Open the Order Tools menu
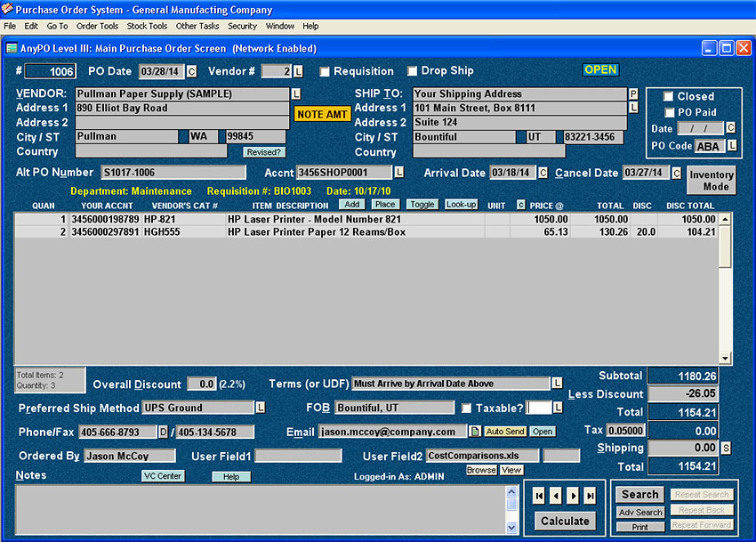The image size is (756, 542). click(x=97, y=26)
